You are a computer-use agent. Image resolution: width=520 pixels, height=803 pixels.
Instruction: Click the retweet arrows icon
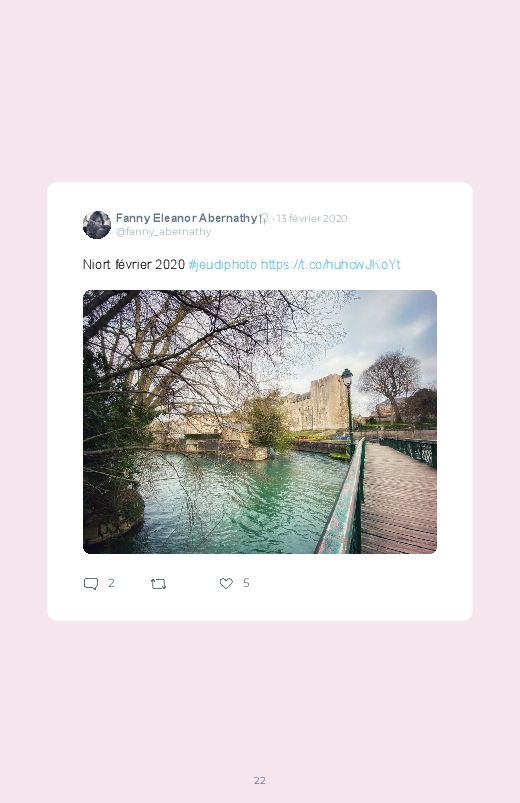click(x=158, y=583)
